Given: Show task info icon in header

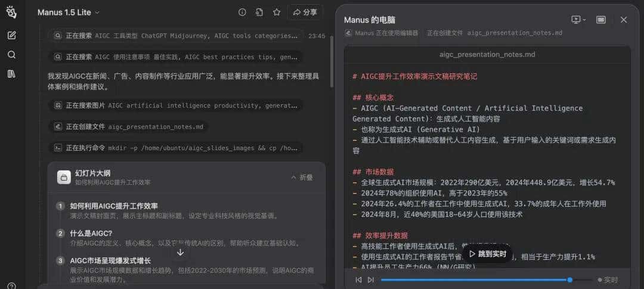Looking at the screenshot, I should tap(242, 13).
